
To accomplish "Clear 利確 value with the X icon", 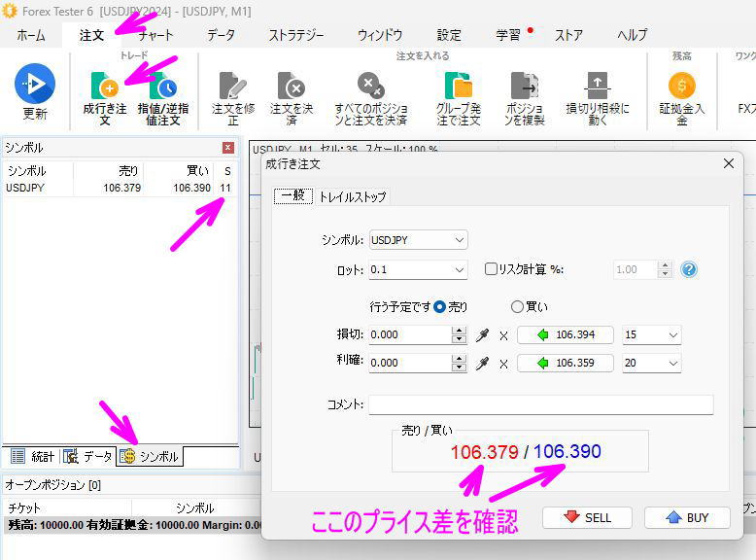I will pyautogui.click(x=504, y=364).
